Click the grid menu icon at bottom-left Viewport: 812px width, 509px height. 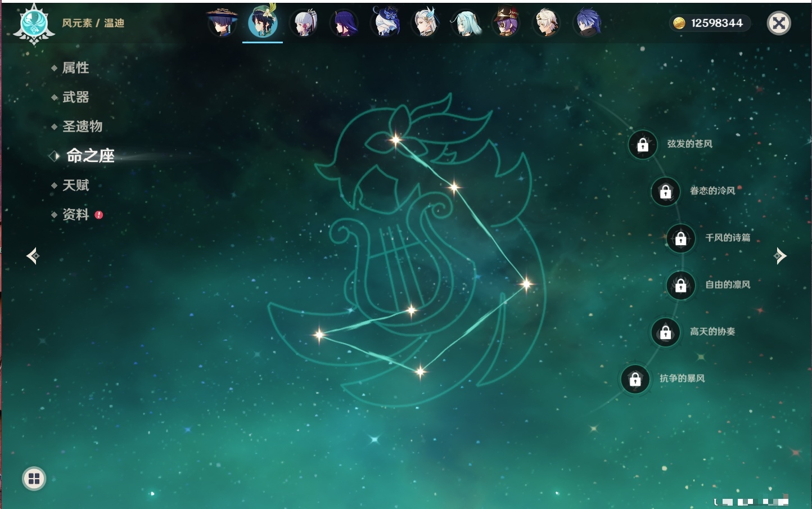click(x=34, y=479)
